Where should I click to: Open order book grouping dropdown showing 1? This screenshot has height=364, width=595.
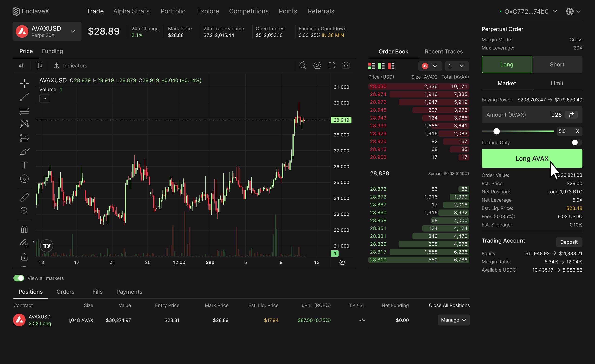tap(457, 66)
